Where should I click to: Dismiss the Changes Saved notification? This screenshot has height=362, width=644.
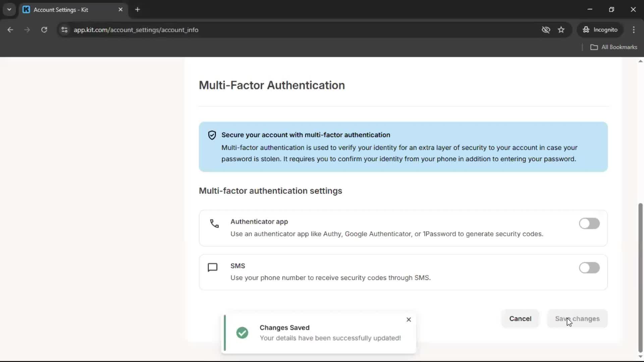click(409, 319)
